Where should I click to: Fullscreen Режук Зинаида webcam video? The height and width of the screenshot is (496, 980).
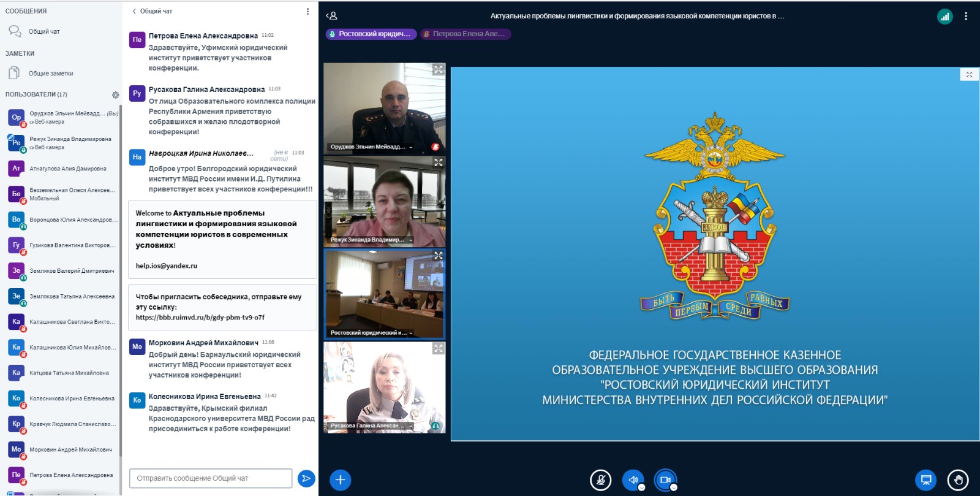(439, 162)
